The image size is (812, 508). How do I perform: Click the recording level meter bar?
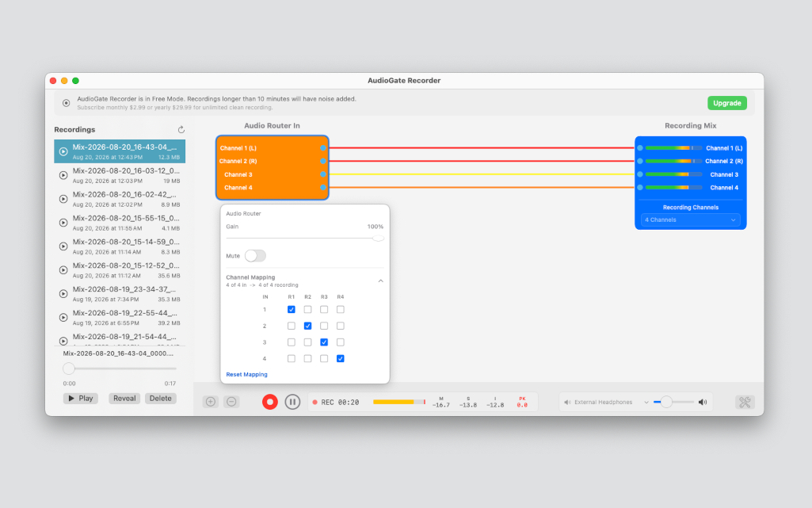[399, 402]
